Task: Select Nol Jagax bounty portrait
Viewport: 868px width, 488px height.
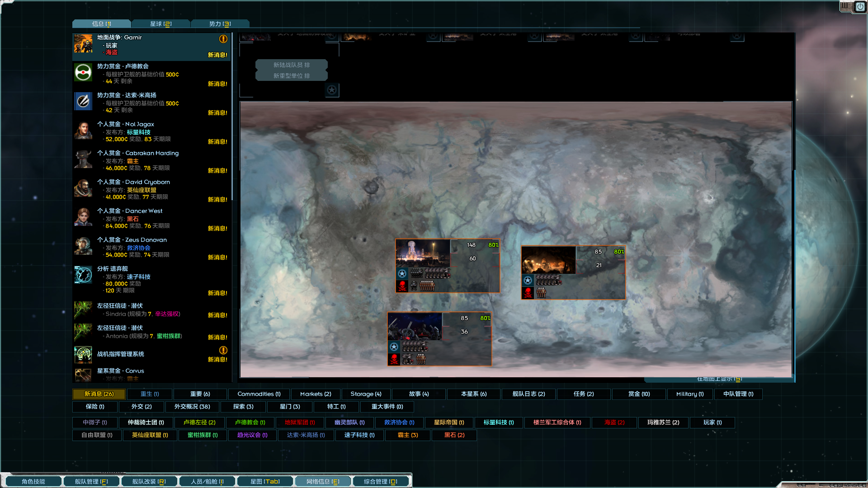Action: coord(83,131)
